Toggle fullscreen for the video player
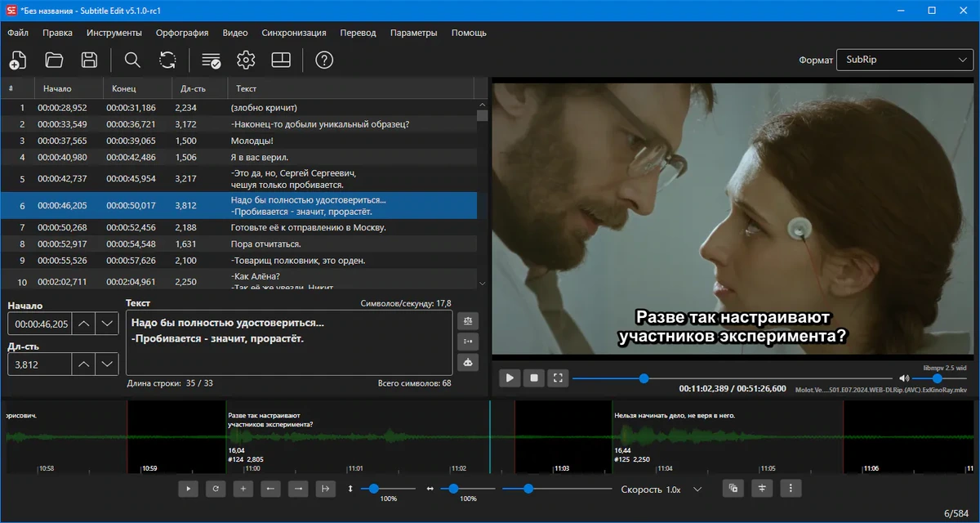Viewport: 980px width, 523px height. [558, 378]
